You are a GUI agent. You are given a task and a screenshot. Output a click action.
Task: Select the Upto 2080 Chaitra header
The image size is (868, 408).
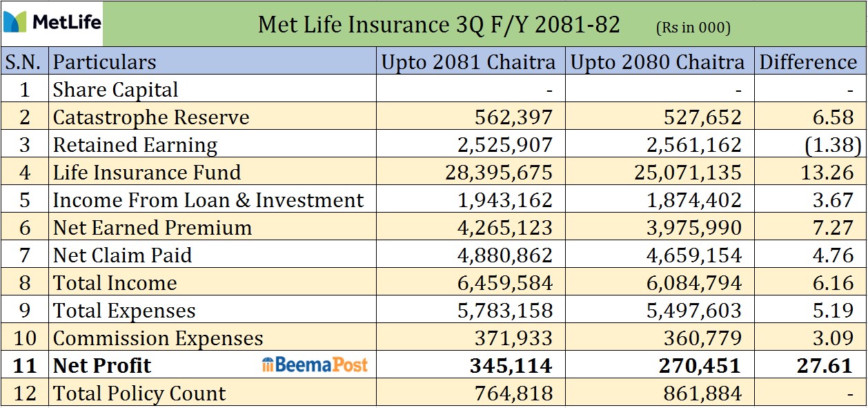(658, 62)
